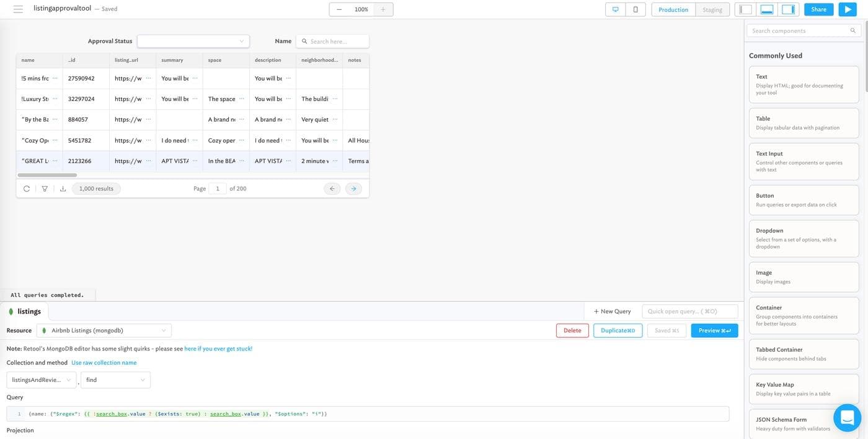Image resolution: width=868 pixels, height=439 pixels.
Task: Click the blue play preview icon
Action: point(847,9)
